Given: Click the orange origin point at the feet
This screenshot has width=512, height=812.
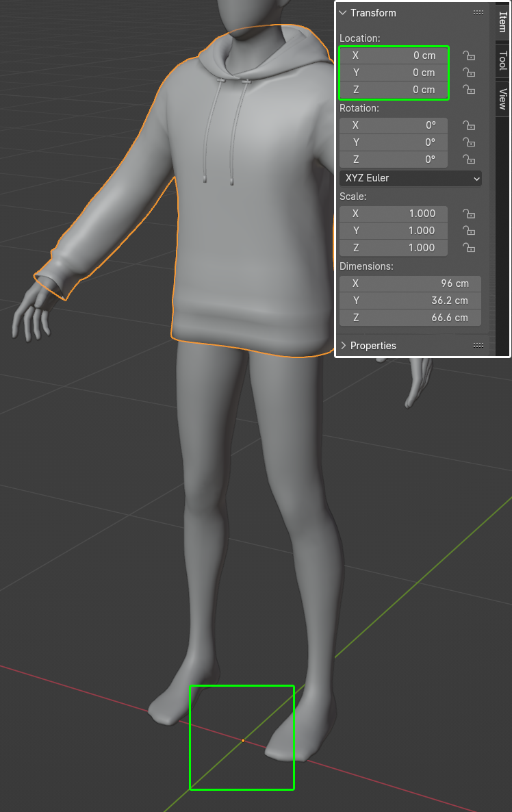Looking at the screenshot, I should [243, 740].
